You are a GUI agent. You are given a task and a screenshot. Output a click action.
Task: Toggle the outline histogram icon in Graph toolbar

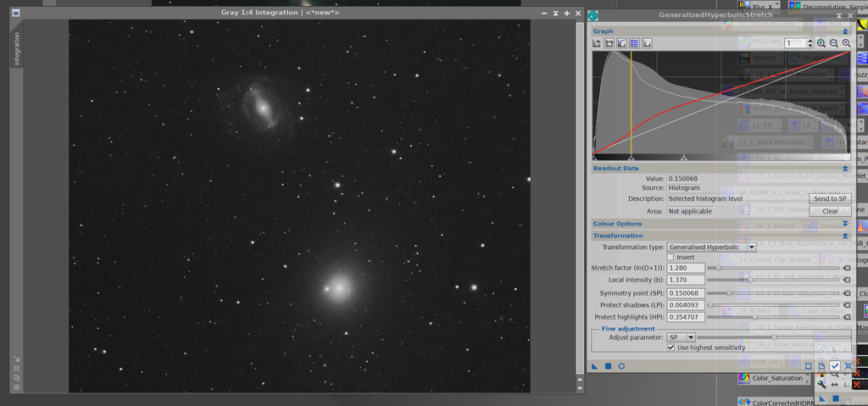pos(647,43)
